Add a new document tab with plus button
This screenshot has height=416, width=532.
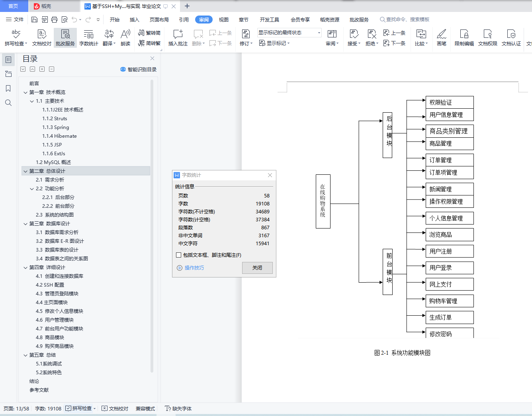tap(187, 6)
